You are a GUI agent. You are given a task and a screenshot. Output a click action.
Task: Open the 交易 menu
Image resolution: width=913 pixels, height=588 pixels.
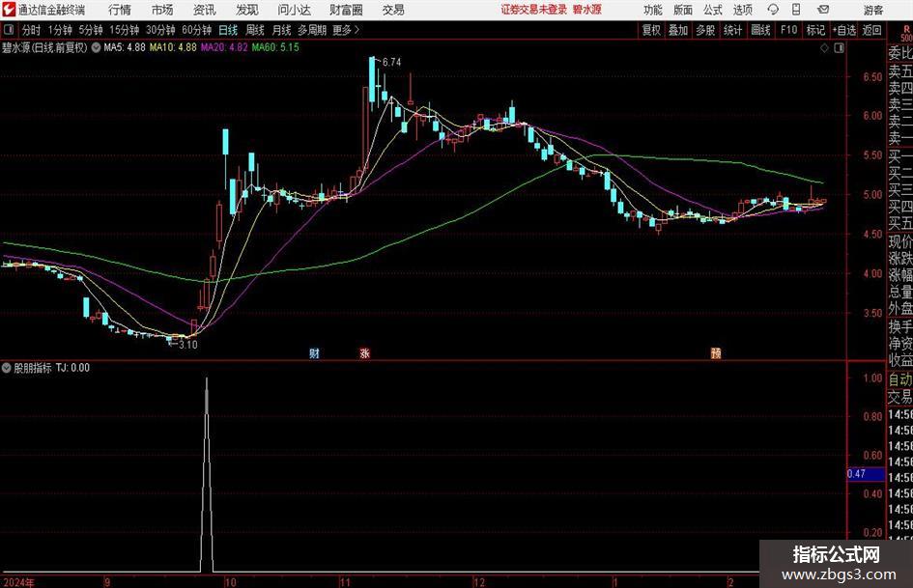click(x=393, y=10)
